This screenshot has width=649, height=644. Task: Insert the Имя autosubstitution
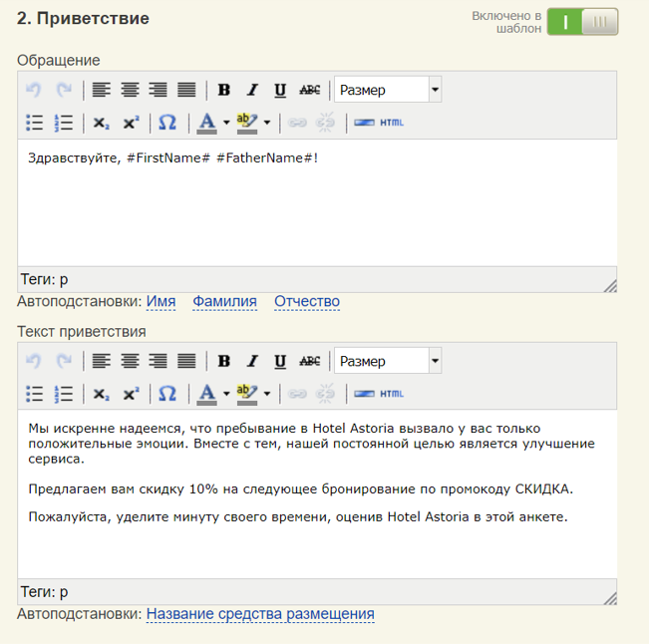pos(161,301)
